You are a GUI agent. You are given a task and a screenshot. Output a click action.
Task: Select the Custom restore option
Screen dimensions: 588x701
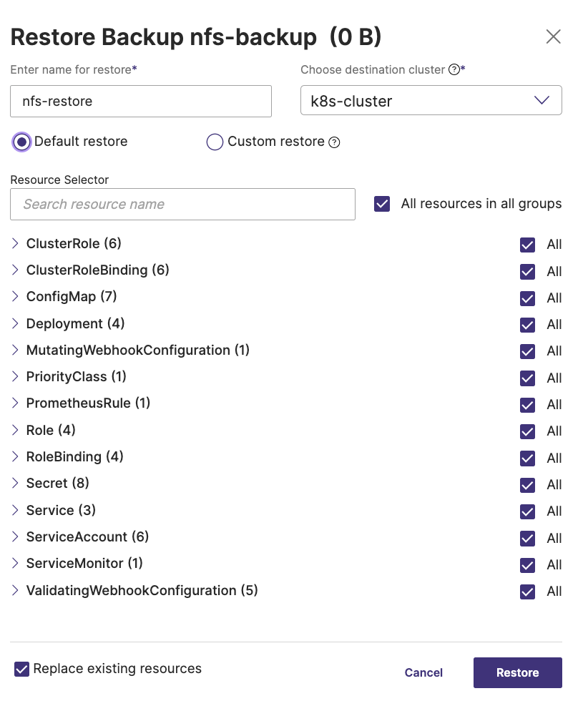pos(215,142)
